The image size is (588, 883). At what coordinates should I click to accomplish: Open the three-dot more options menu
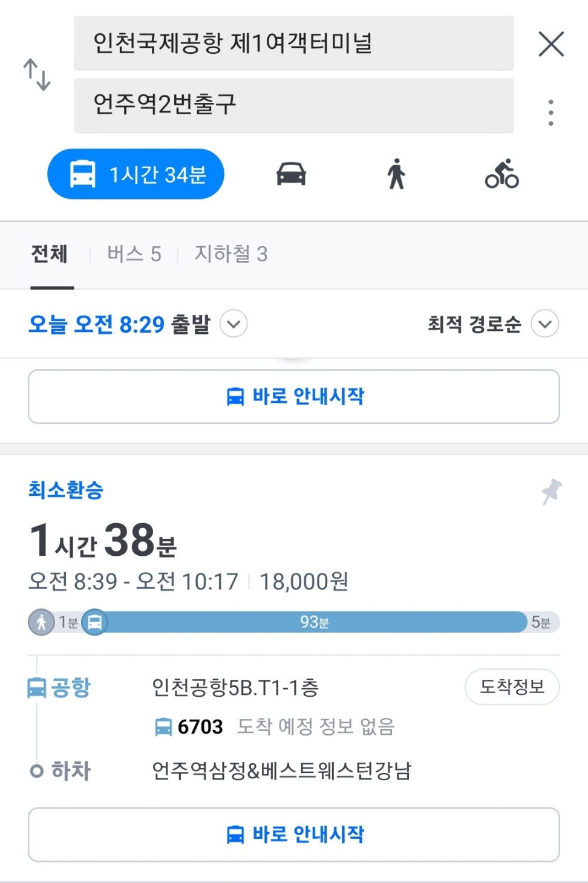pyautogui.click(x=550, y=112)
